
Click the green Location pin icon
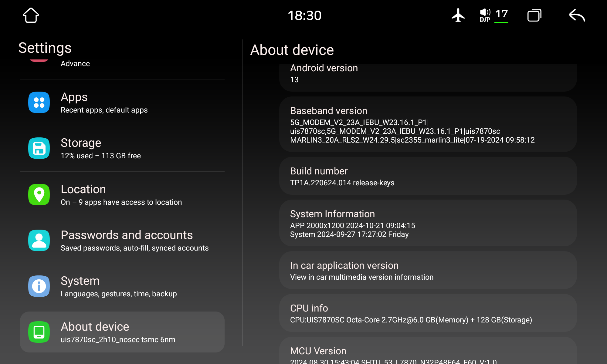point(39,194)
